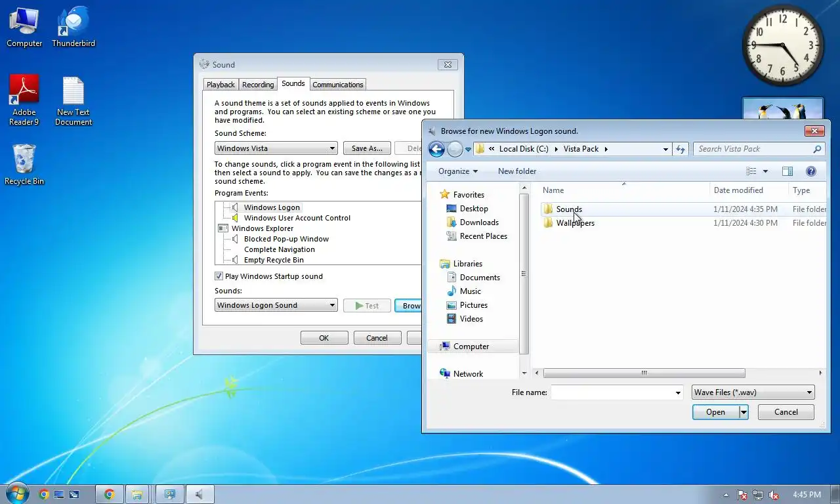
Task: Select the Sounds folder icon
Action: (x=548, y=209)
